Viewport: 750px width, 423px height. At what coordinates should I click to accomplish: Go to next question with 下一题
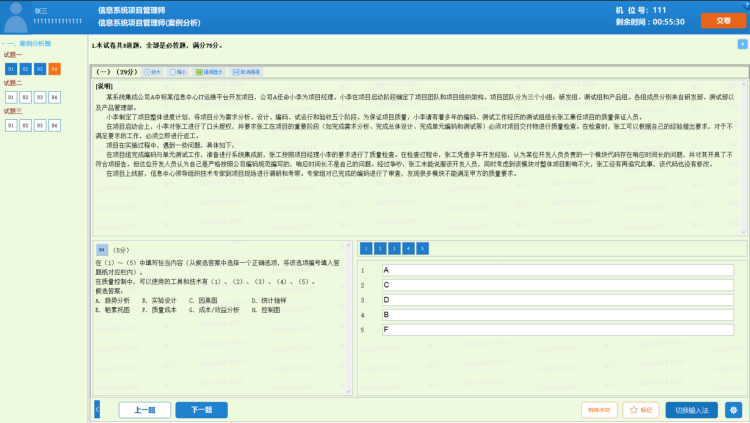click(x=201, y=410)
